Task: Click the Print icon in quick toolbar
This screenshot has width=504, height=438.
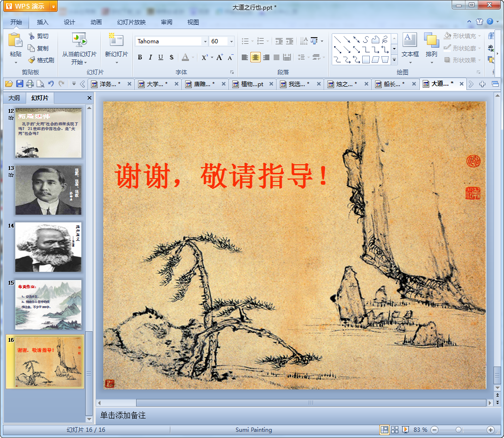Action: click(30, 84)
